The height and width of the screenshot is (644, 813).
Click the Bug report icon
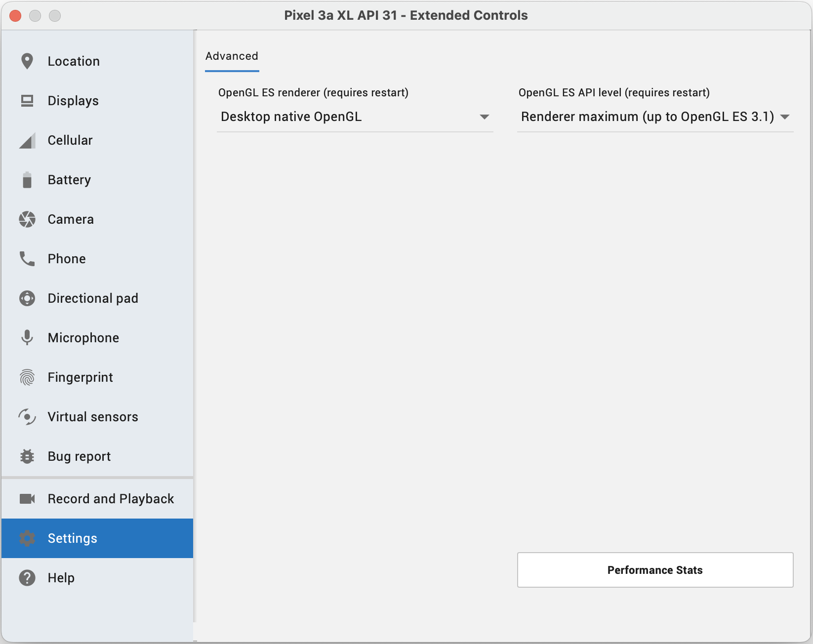click(27, 456)
